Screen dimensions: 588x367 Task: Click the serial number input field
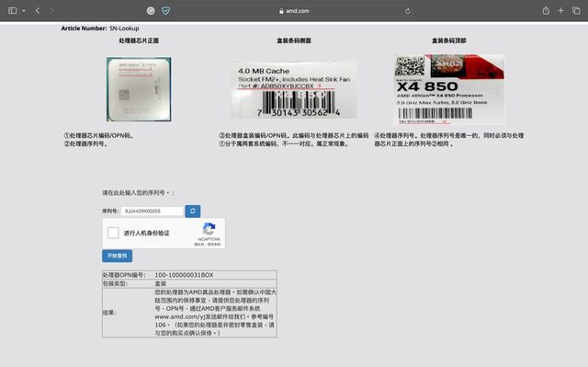point(153,211)
